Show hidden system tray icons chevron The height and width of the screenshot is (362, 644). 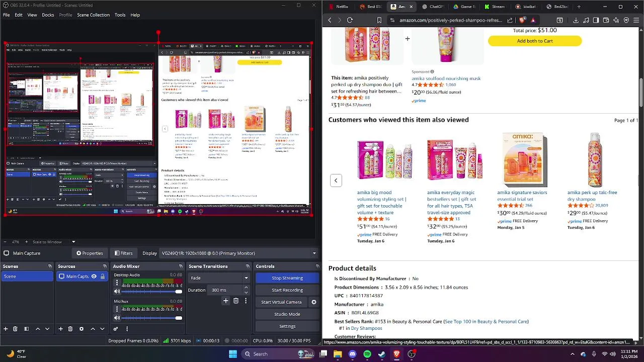[572, 354]
